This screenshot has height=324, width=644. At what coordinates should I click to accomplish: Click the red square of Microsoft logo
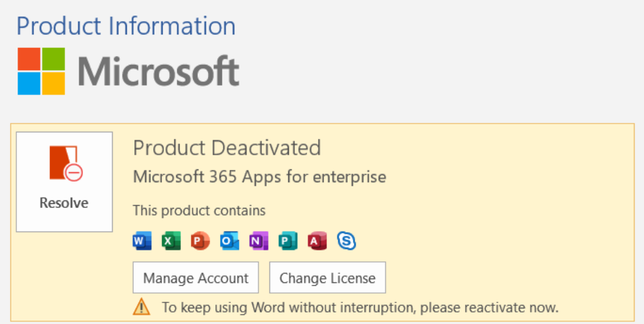click(29, 59)
